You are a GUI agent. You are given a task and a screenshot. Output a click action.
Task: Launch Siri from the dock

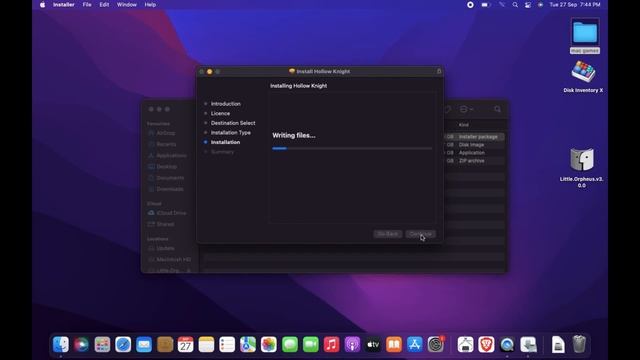pyautogui.click(x=81, y=344)
